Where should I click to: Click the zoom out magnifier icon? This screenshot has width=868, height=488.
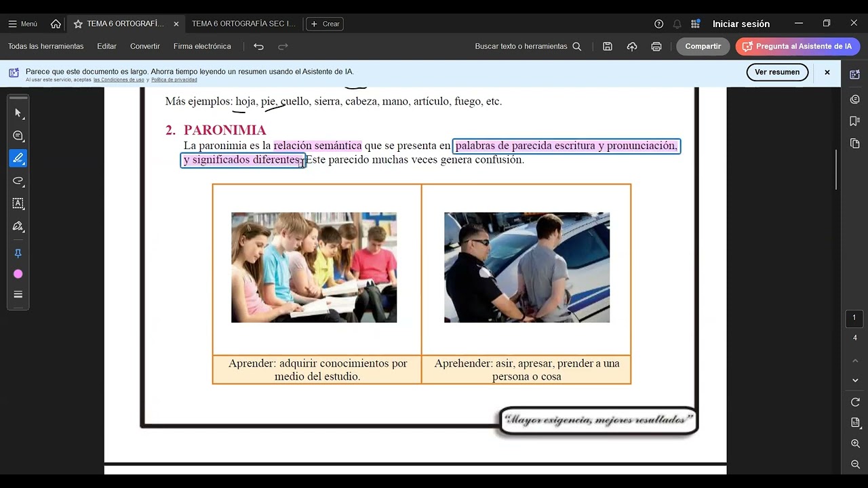854,464
